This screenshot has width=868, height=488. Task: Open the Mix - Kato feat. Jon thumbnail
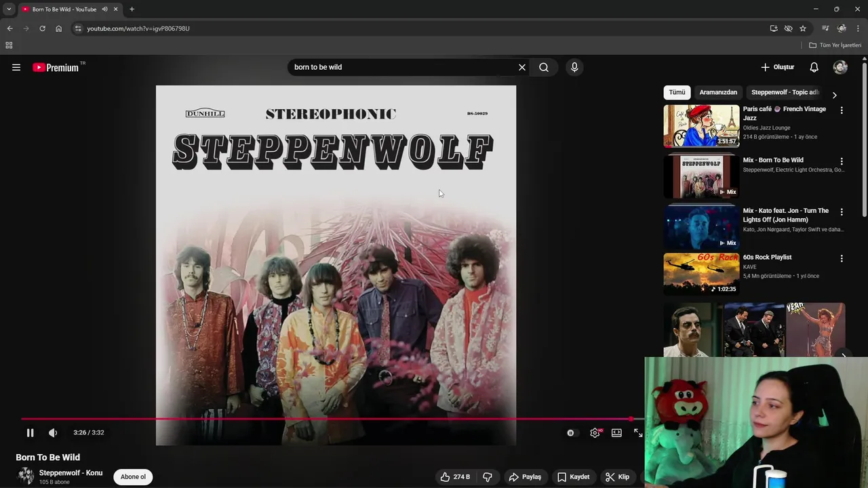(x=701, y=226)
